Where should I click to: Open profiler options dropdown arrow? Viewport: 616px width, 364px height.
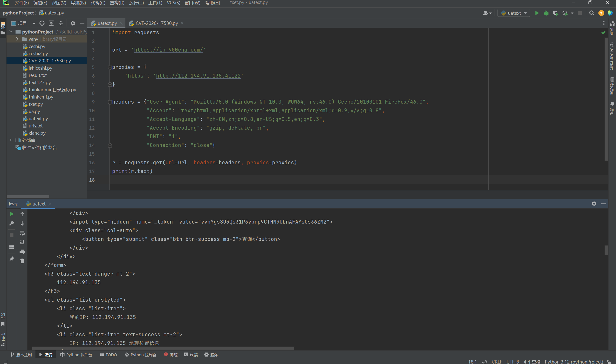click(572, 13)
